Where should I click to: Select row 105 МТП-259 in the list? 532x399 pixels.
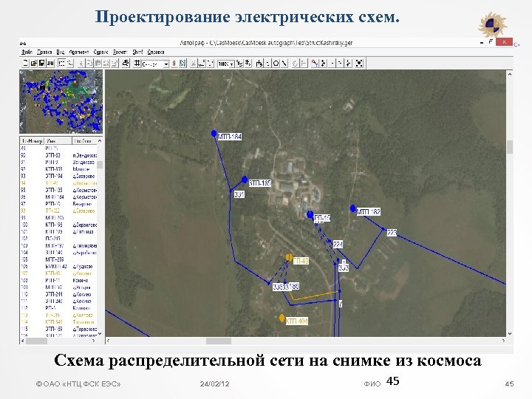(58, 259)
